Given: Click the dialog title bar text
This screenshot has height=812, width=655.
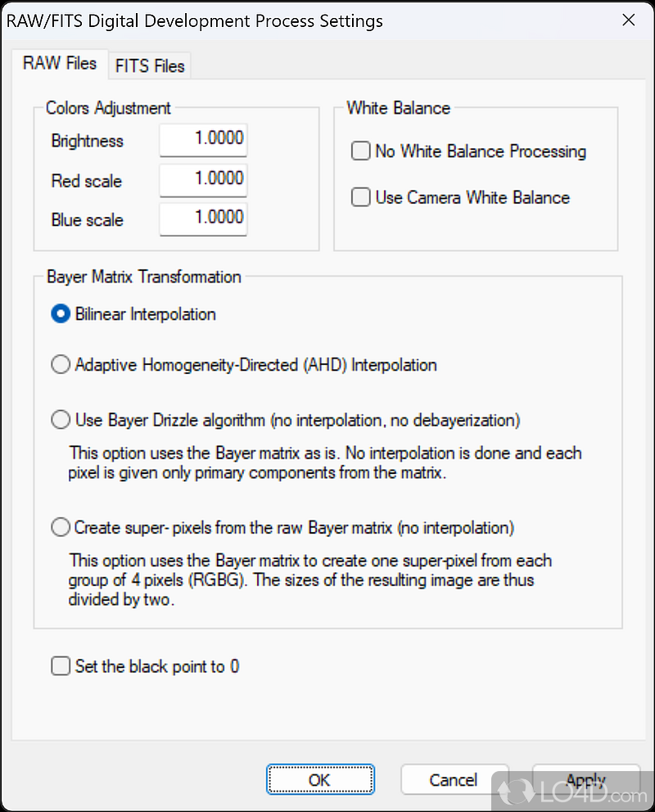Looking at the screenshot, I should click(x=195, y=20).
